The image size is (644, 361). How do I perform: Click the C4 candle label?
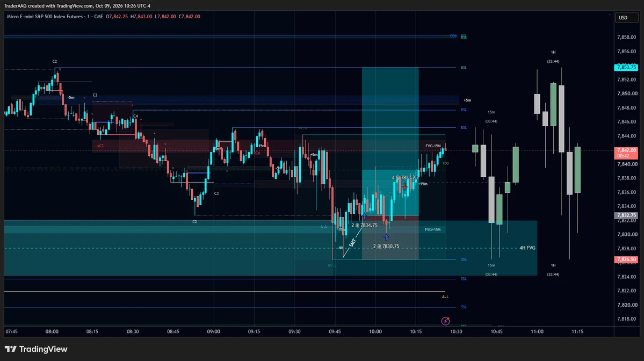[x=135, y=116]
